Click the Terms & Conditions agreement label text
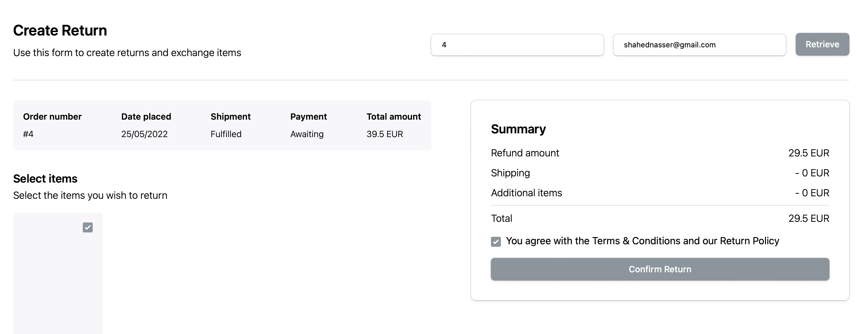 pyautogui.click(x=642, y=241)
